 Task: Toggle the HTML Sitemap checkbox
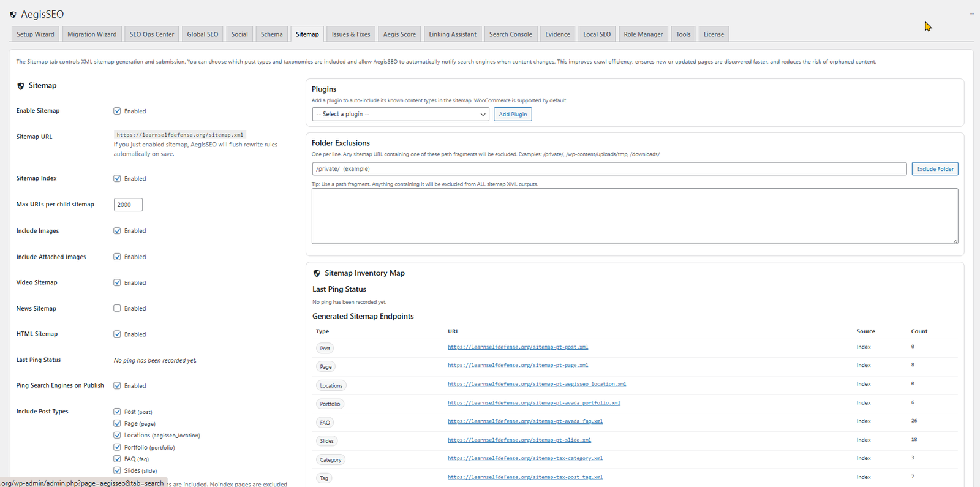click(117, 334)
